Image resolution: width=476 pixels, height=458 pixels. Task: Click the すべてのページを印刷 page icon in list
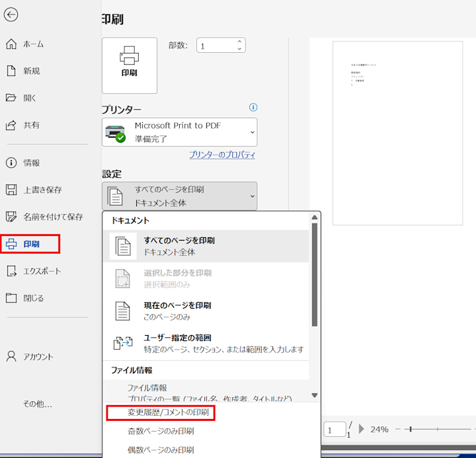tap(123, 246)
